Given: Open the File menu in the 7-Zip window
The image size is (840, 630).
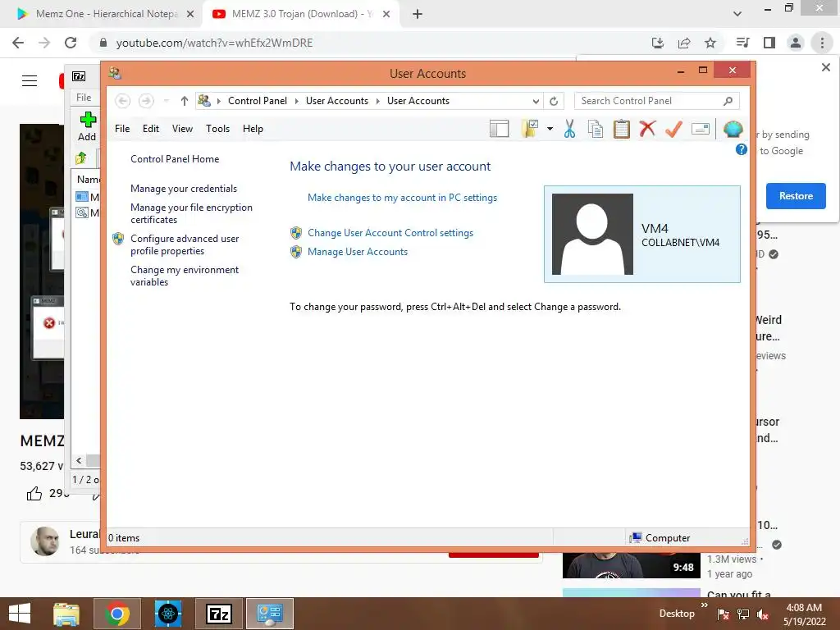Looking at the screenshot, I should tap(84, 98).
